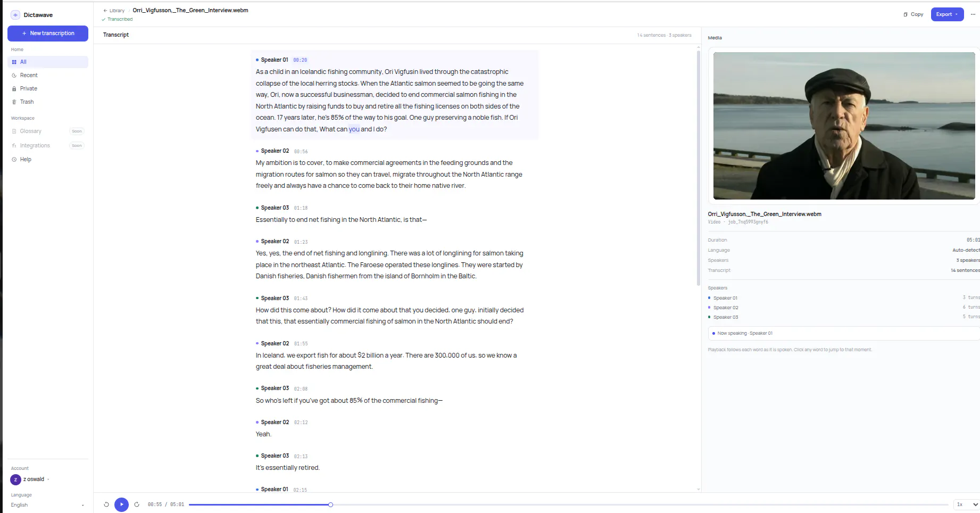
Task: Open the Private folder
Action: pos(48,89)
